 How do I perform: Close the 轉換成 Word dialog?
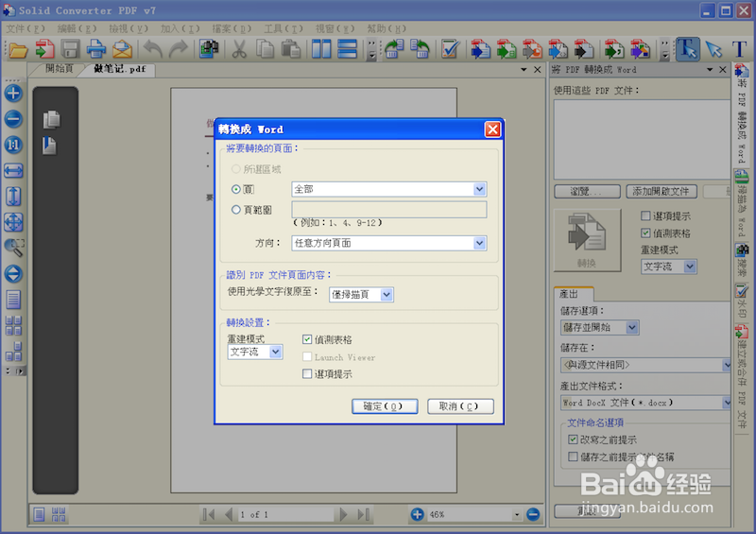point(492,129)
